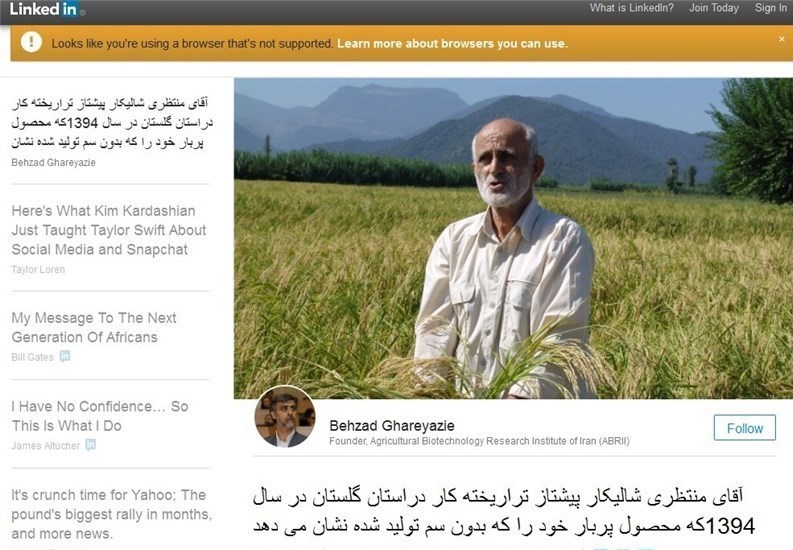This screenshot has width=793, height=550.
Task: Follow Behzad Ghareyazie
Action: coord(744,428)
